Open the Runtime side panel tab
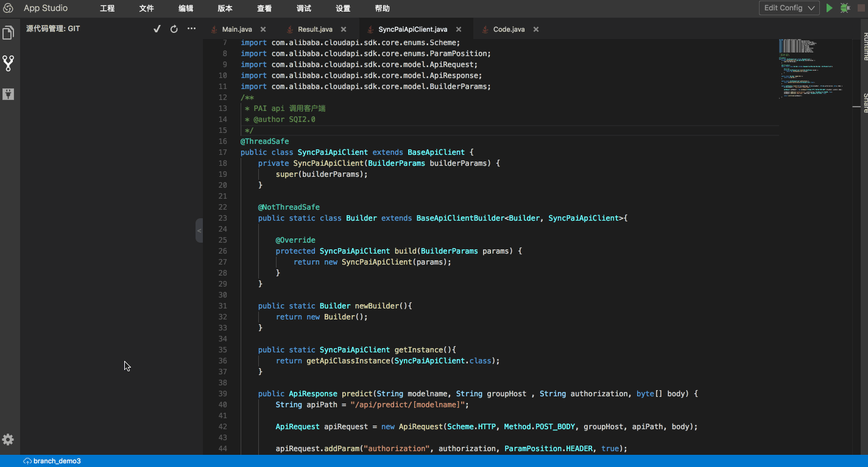The image size is (868, 467). point(865,45)
